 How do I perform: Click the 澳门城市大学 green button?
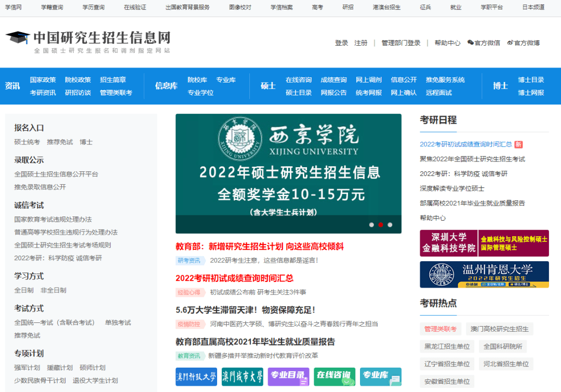[x=242, y=376]
